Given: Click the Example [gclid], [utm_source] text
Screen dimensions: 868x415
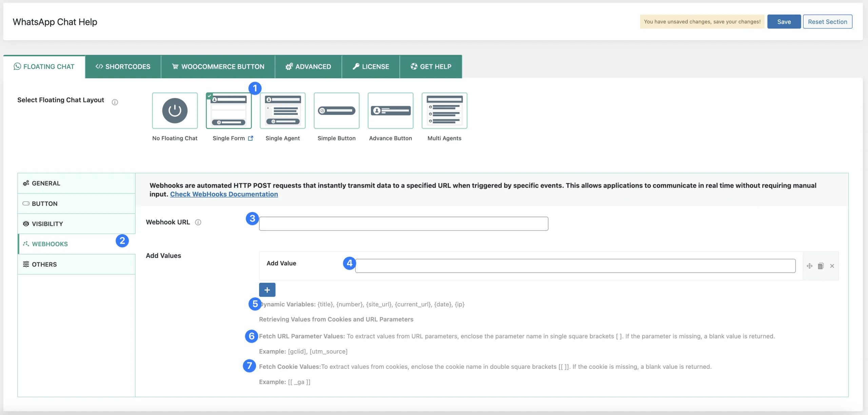Looking at the screenshot, I should (303, 351).
